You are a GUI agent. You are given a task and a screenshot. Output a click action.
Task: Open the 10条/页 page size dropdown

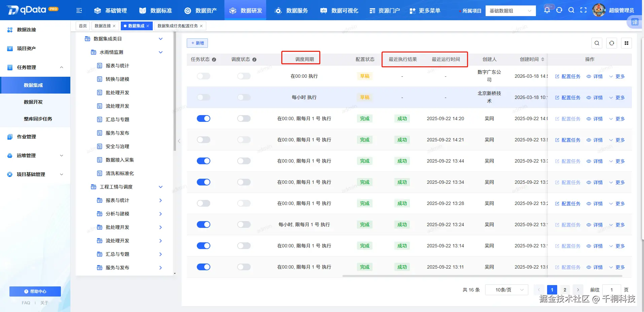[506, 290]
